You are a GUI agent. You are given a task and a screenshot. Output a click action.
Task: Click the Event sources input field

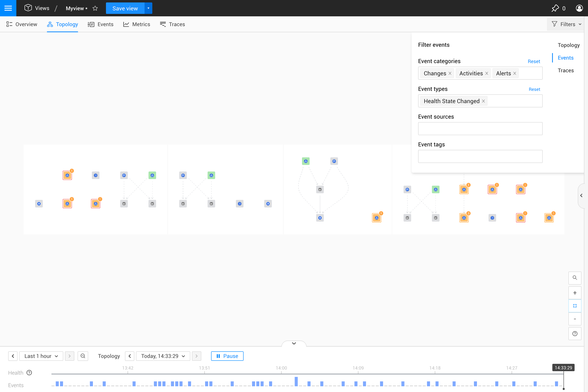(x=480, y=128)
